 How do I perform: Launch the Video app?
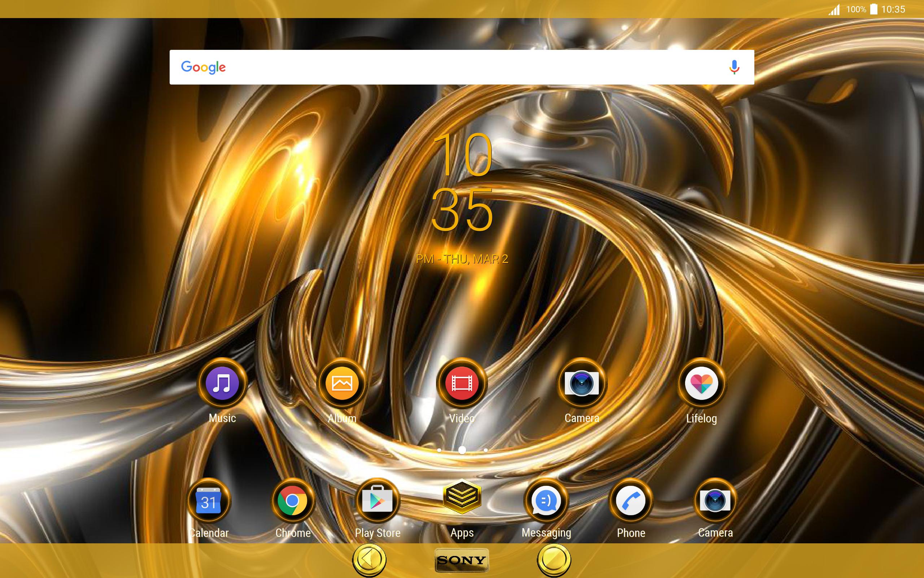[462, 383]
